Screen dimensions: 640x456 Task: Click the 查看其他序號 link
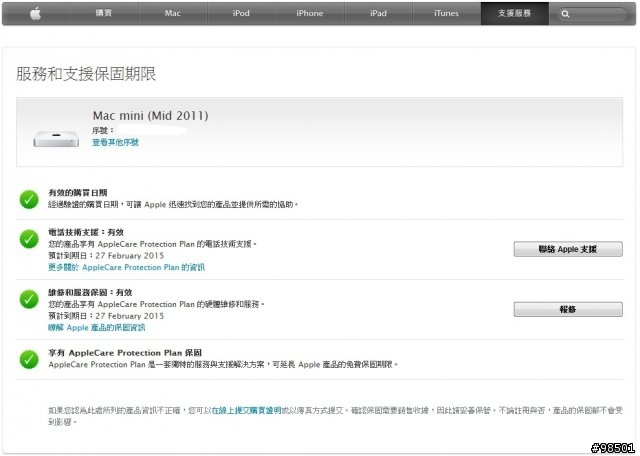click(x=116, y=142)
